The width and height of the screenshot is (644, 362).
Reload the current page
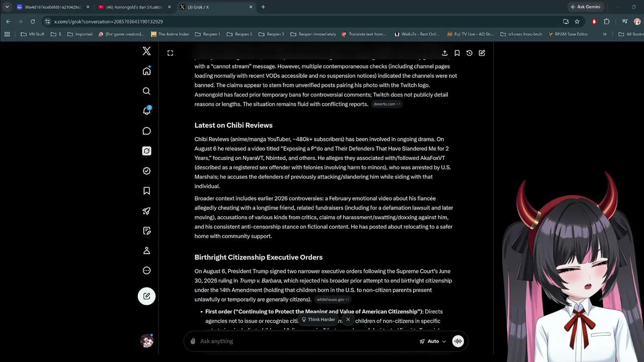point(33,22)
